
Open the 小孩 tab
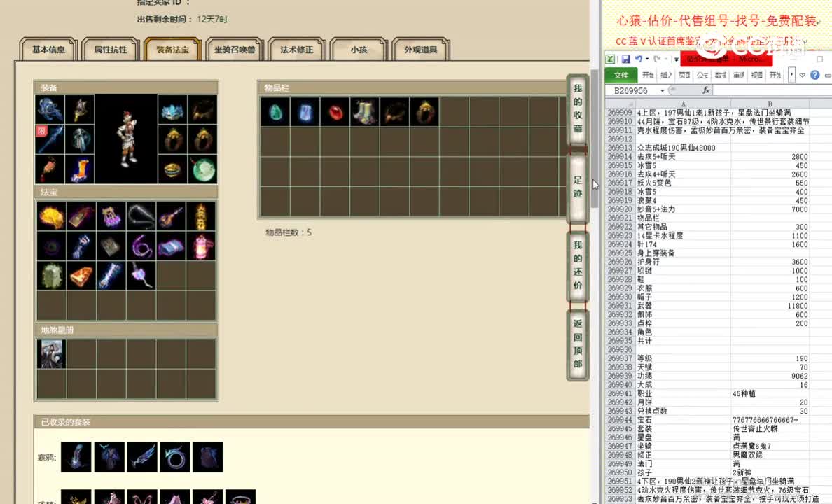[x=359, y=49]
